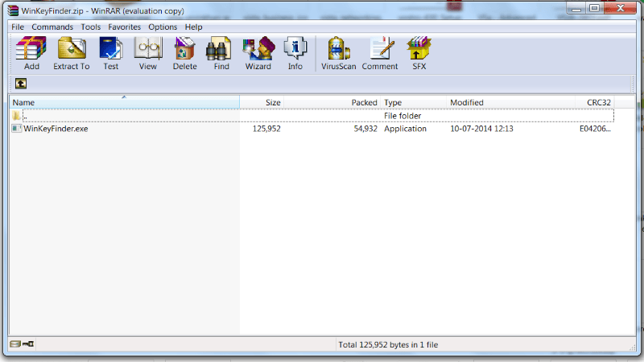This screenshot has width=644, height=362.
Task: Open the Help menu
Action: coord(193,27)
